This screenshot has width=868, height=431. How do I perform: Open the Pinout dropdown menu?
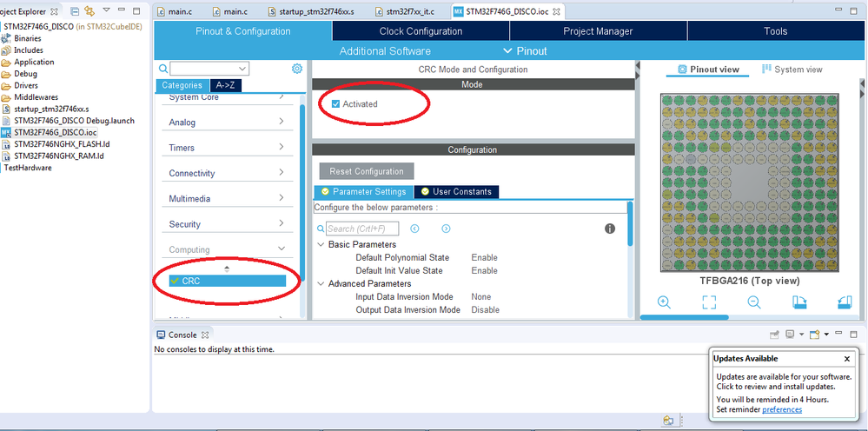point(525,51)
